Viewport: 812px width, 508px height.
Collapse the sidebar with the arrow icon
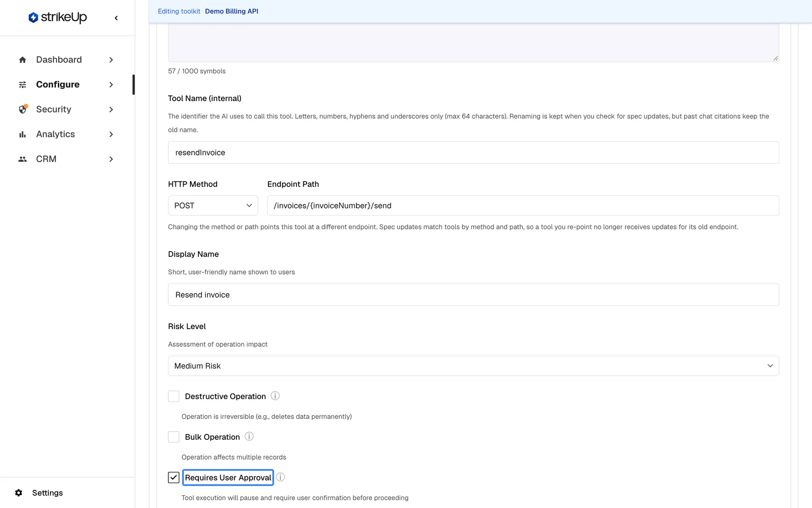pos(116,18)
